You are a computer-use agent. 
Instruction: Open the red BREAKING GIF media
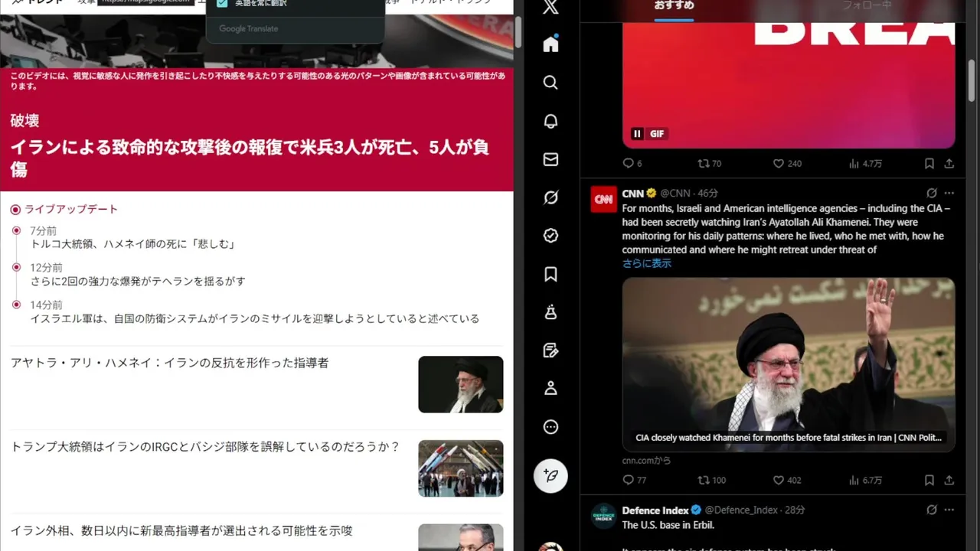[x=789, y=84]
